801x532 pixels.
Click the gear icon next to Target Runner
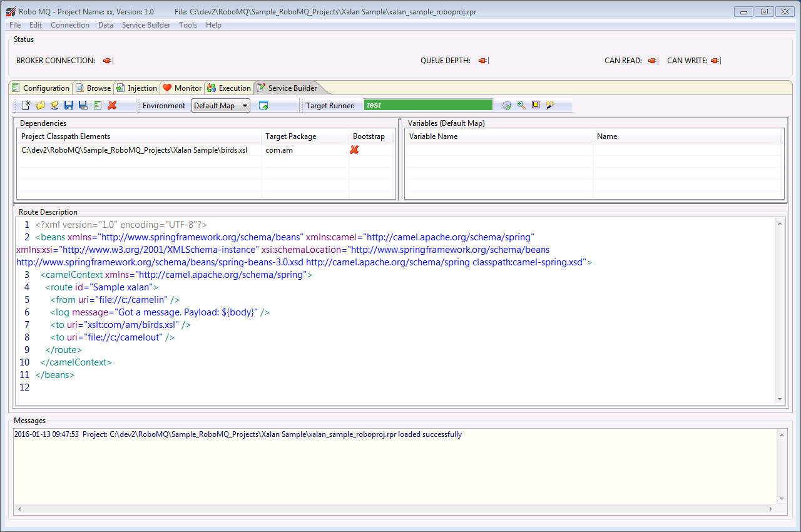coord(507,105)
